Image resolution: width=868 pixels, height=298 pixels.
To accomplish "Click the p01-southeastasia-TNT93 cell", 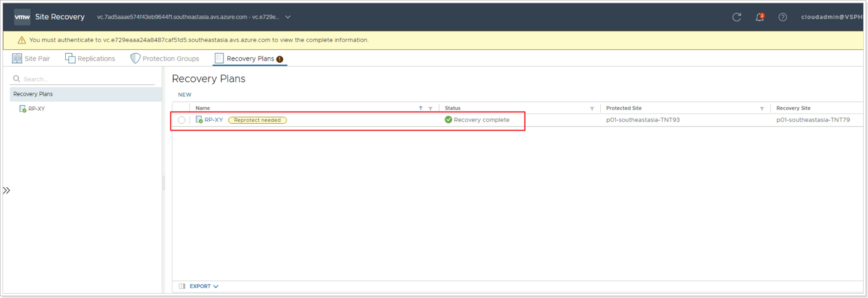I will pos(643,120).
